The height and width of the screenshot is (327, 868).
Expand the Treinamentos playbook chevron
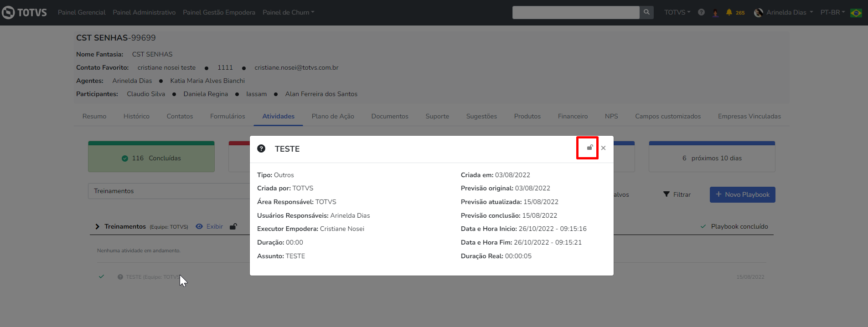click(x=97, y=226)
